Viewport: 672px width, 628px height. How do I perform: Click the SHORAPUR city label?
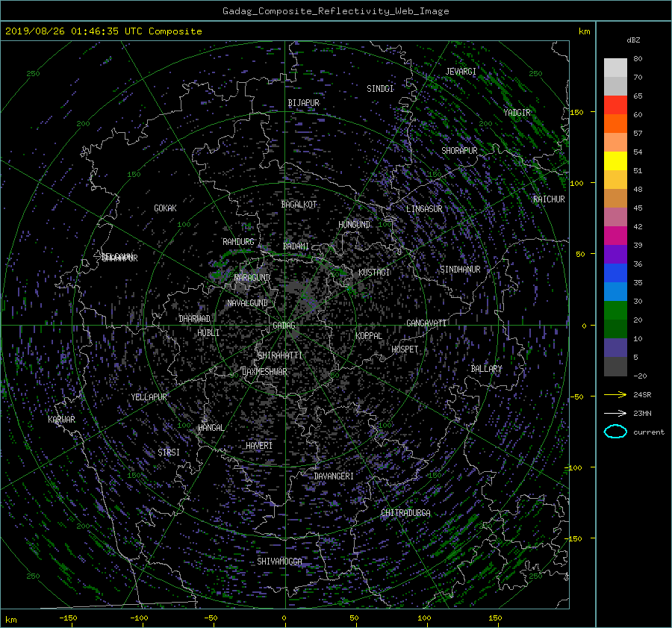(459, 151)
